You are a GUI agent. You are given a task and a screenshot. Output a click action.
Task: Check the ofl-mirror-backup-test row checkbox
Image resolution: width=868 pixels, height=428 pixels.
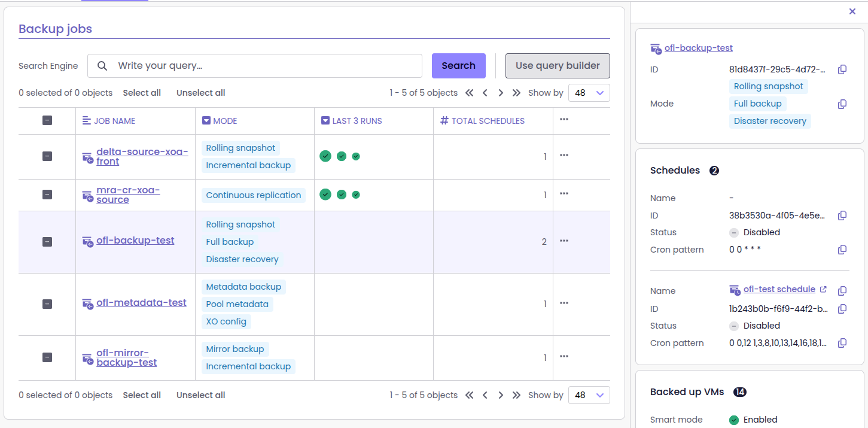coord(47,357)
